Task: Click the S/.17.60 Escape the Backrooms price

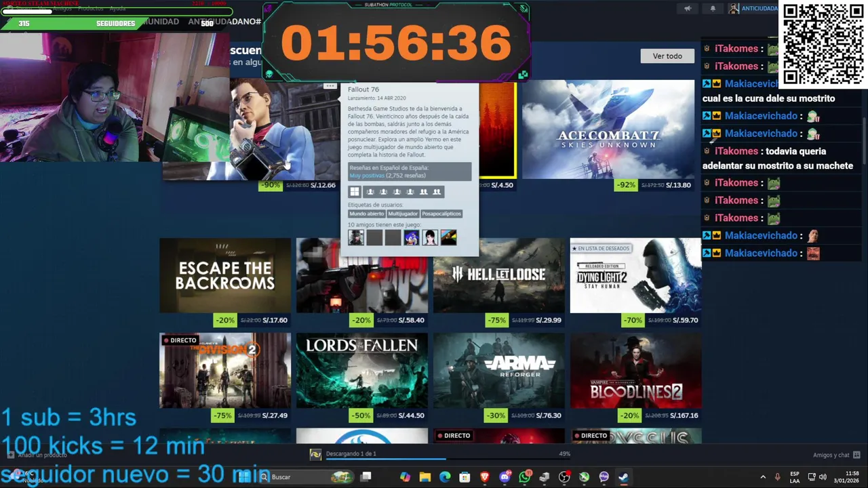Action: tap(275, 320)
